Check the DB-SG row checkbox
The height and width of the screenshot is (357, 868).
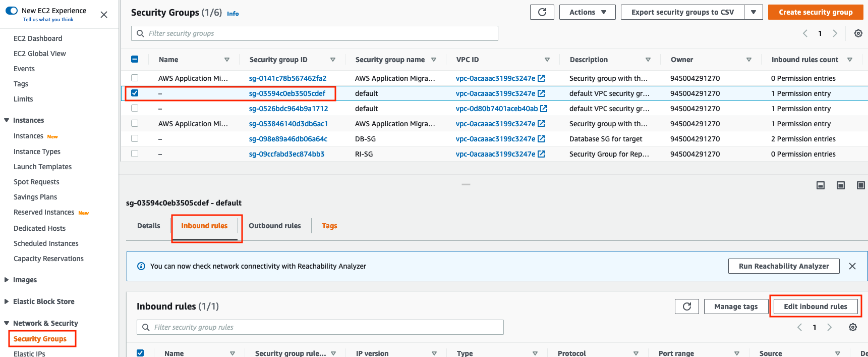click(x=135, y=138)
